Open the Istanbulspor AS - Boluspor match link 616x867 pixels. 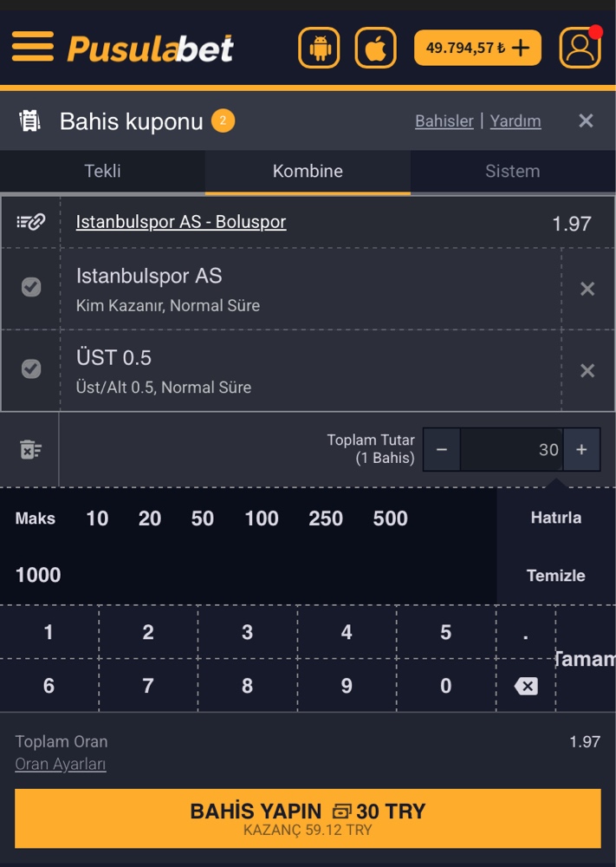coord(181,222)
